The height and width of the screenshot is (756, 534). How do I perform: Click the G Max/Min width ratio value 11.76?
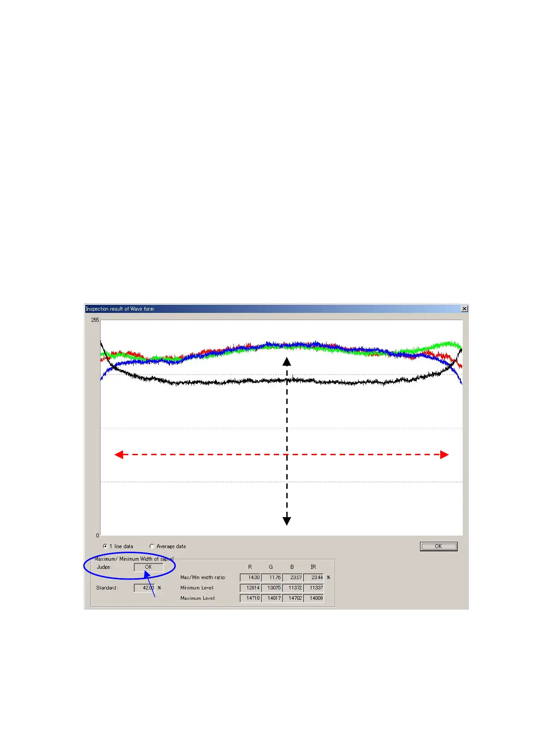(271, 577)
